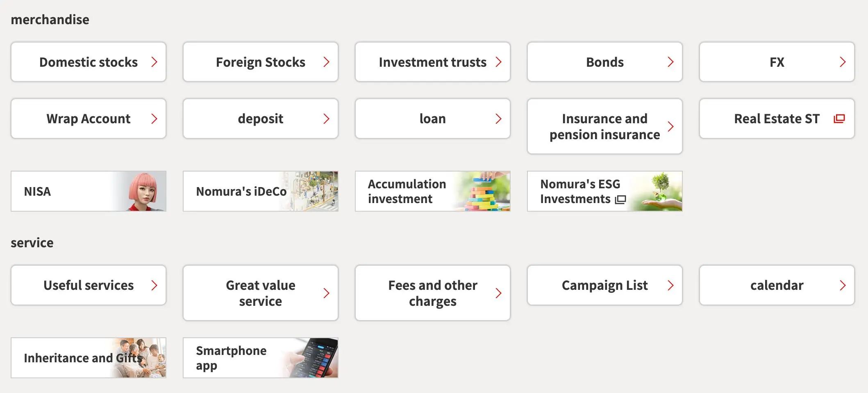The image size is (868, 393).
Task: Click the red chevron on Domestic stocks
Action: tap(155, 62)
